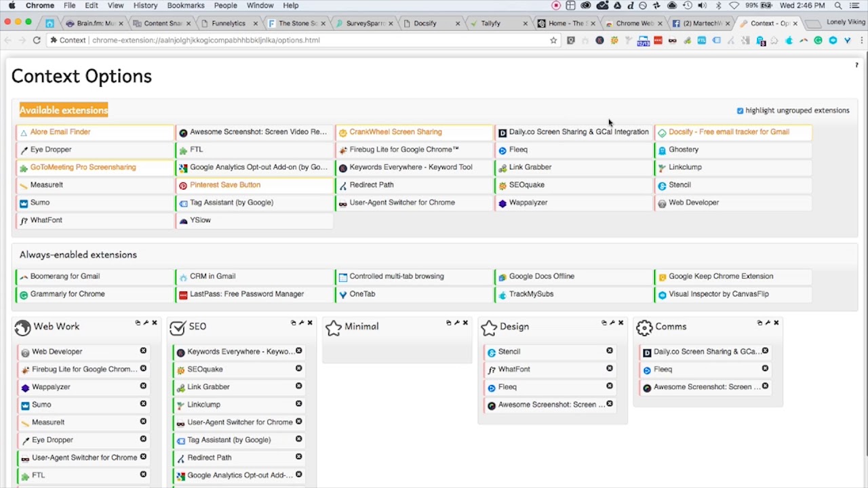This screenshot has height=488, width=868.
Task: Click Keywords Everywhere in available extensions list
Action: point(414,167)
